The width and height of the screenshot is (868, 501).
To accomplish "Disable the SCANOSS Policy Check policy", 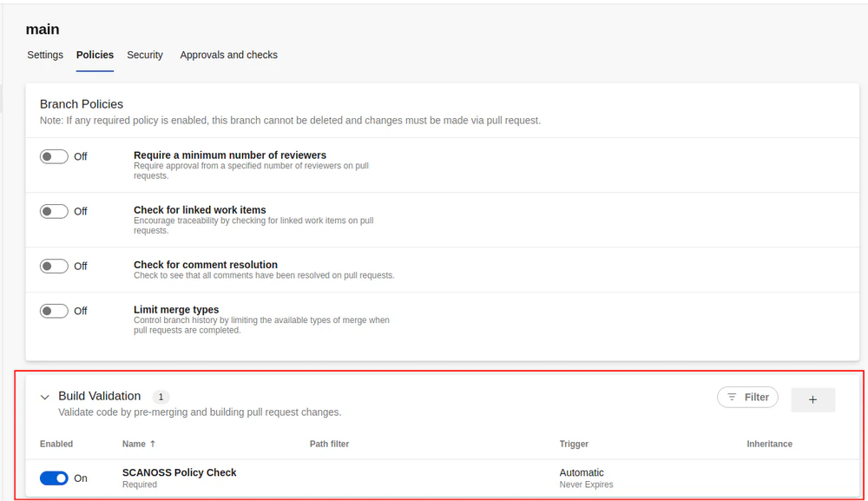I will tap(53, 478).
